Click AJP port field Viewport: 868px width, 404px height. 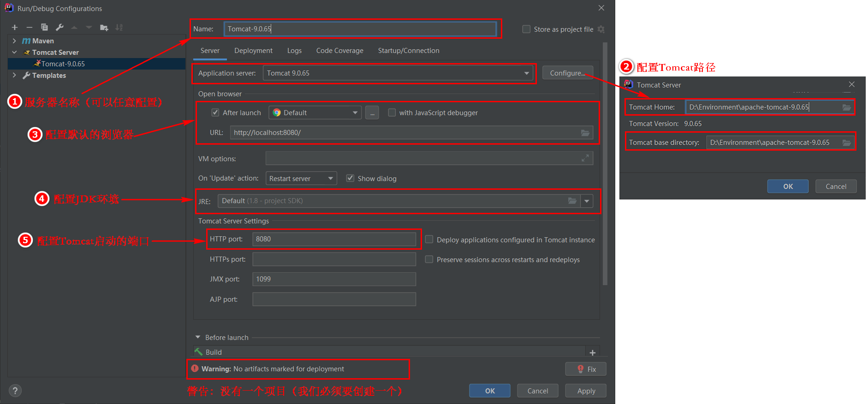click(334, 299)
